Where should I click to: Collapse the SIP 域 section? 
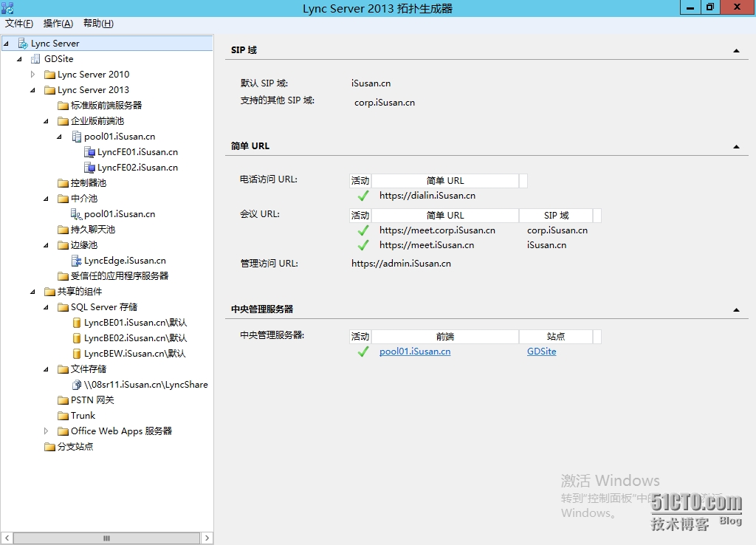[x=736, y=51]
